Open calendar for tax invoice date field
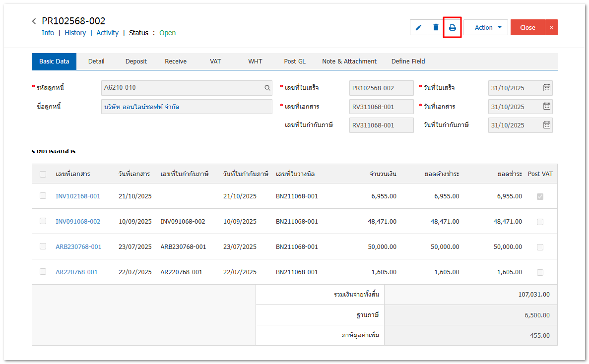The height and width of the screenshot is (364, 589). point(546,125)
